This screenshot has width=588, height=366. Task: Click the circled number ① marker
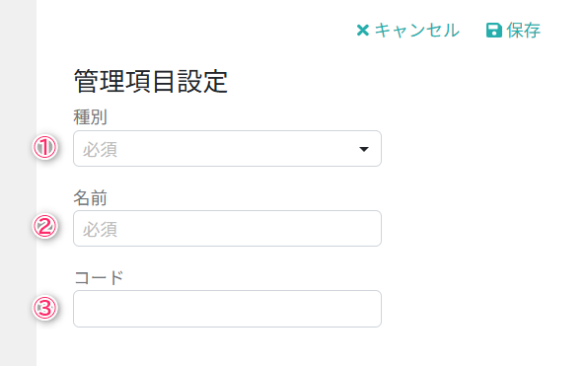click(x=45, y=147)
